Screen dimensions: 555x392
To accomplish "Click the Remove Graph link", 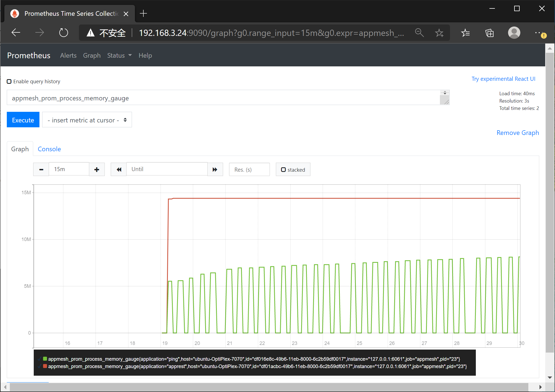I will pyautogui.click(x=517, y=133).
